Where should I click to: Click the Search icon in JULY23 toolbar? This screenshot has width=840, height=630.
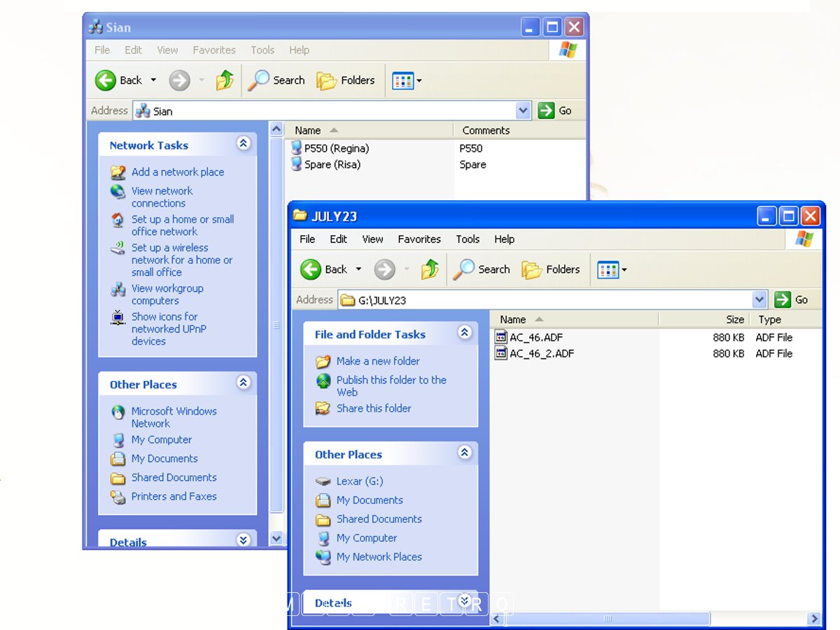coord(482,269)
